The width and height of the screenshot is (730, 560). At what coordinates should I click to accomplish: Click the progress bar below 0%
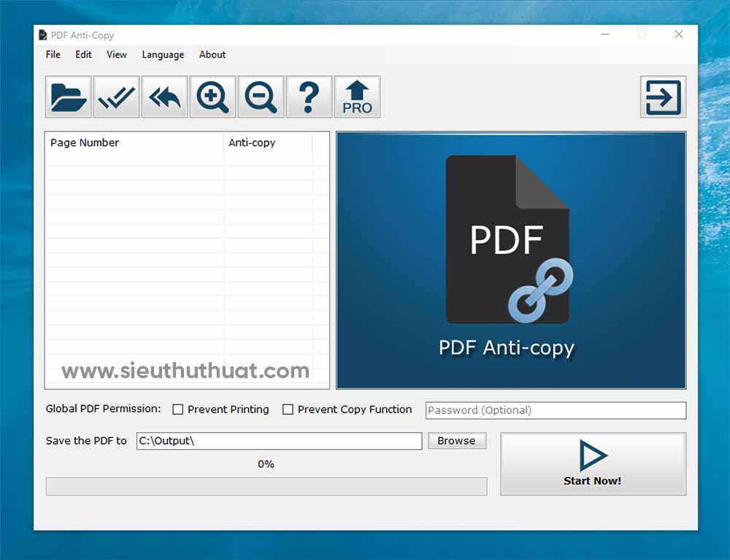tap(266, 486)
